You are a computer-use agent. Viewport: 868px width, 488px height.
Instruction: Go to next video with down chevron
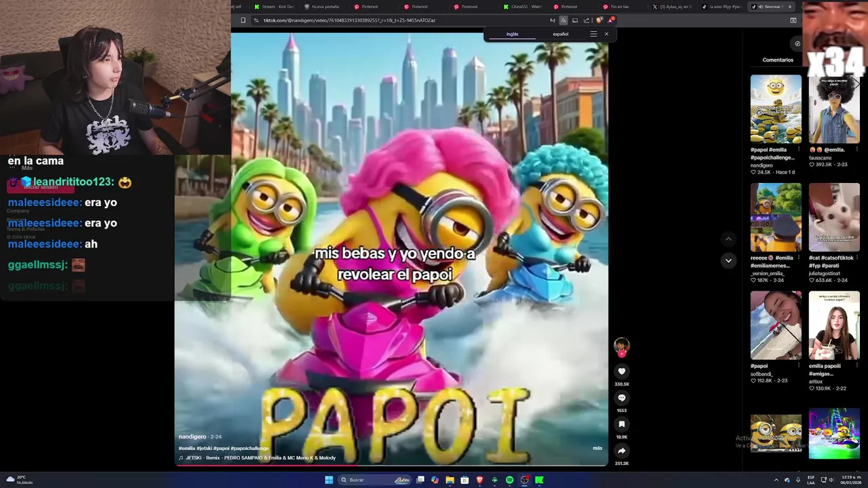(x=728, y=260)
